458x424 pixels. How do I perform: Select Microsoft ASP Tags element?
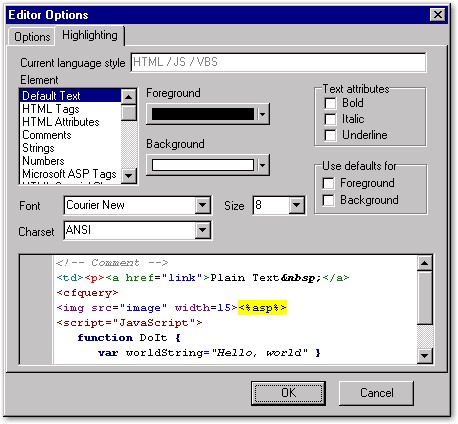coord(70,174)
